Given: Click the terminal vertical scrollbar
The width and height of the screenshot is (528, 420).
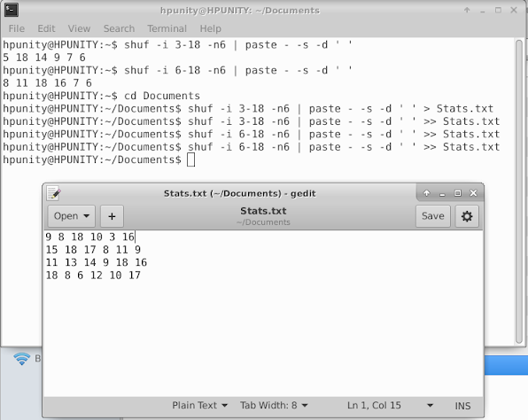Looking at the screenshot, I should (x=519, y=191).
